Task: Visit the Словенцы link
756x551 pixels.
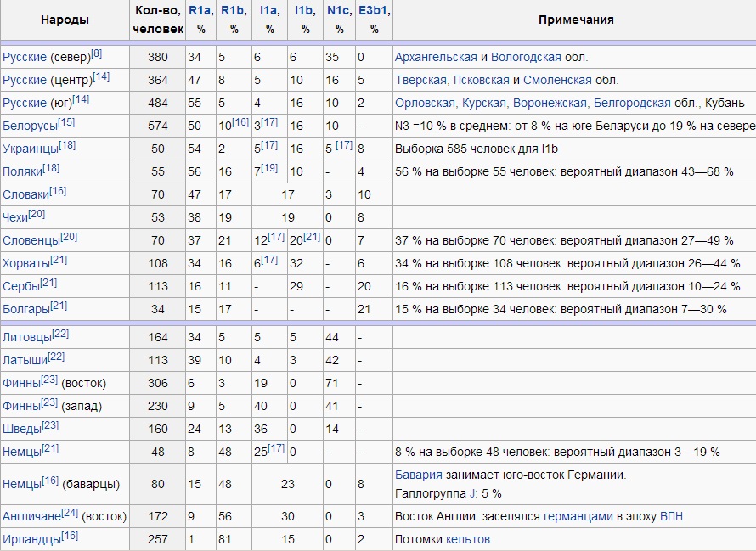Action: pyautogui.click(x=31, y=240)
